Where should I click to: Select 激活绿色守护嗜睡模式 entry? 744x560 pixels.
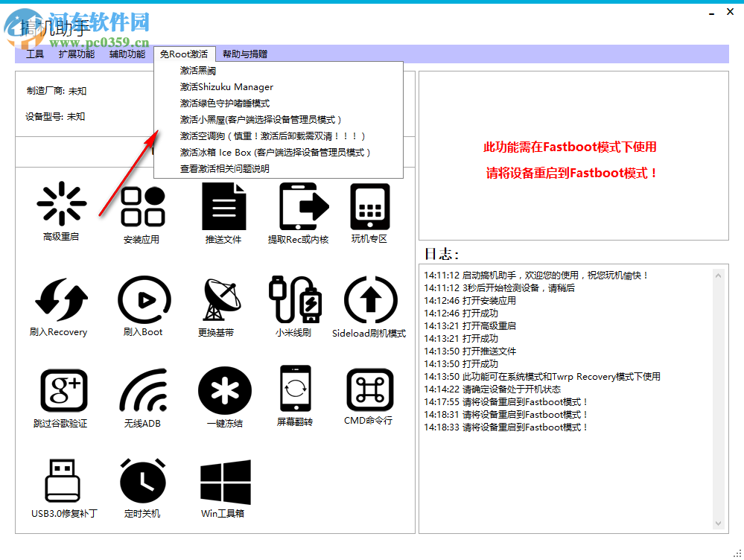[279, 104]
